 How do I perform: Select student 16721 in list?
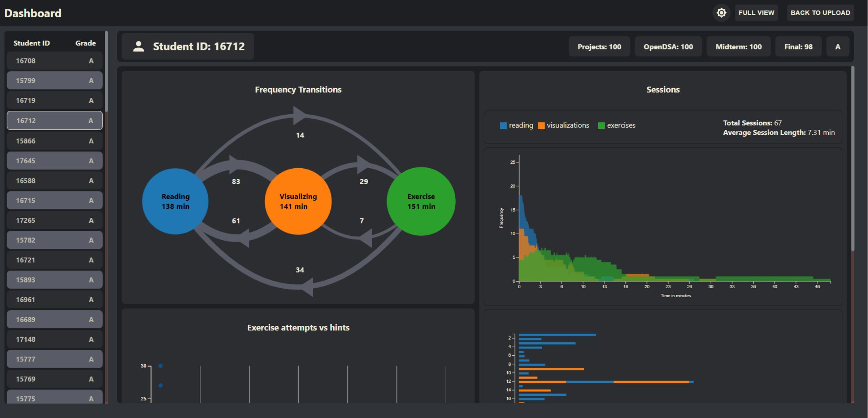pyautogui.click(x=54, y=260)
